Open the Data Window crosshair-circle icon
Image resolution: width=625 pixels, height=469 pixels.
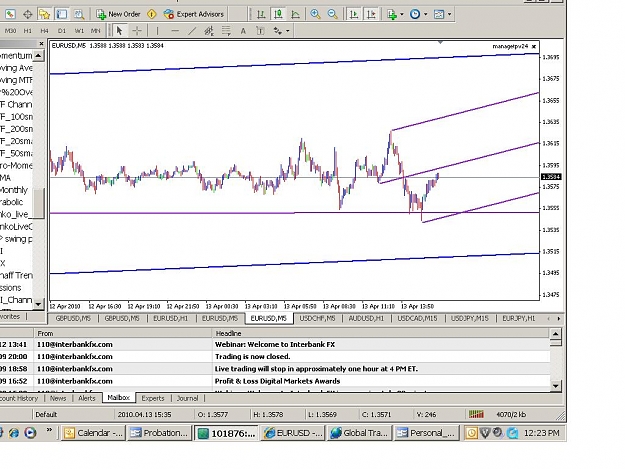point(28,14)
